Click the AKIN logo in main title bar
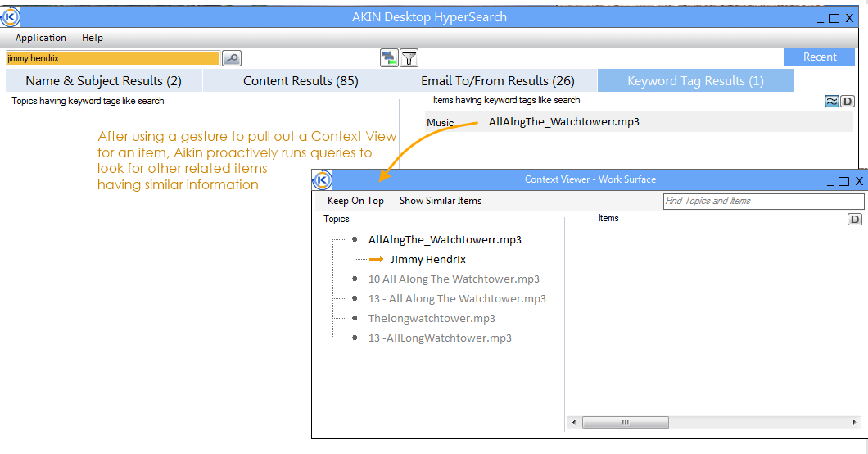 pos(10,17)
